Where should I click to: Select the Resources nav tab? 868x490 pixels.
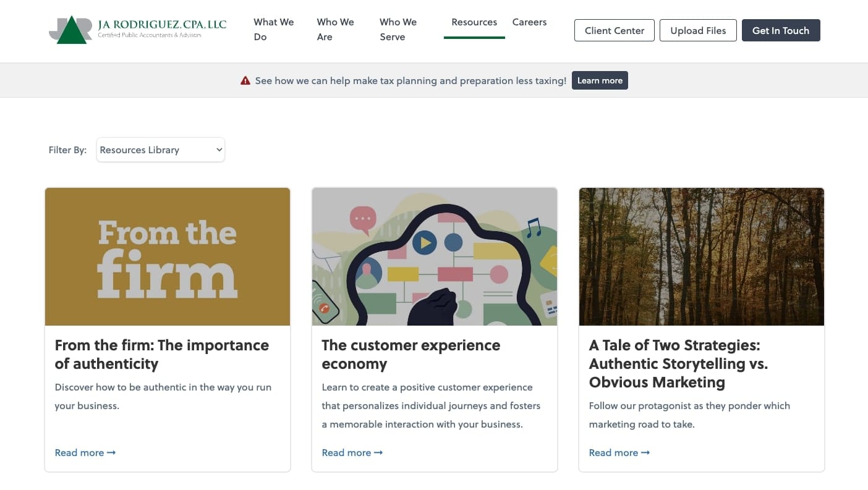pos(474,22)
